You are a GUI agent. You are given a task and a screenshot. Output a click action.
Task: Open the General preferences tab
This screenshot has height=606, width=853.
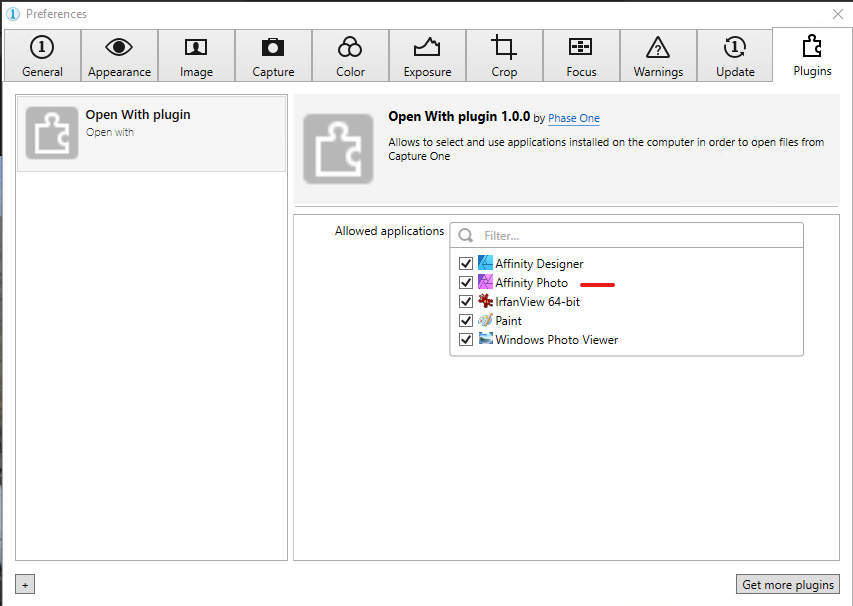pos(42,56)
